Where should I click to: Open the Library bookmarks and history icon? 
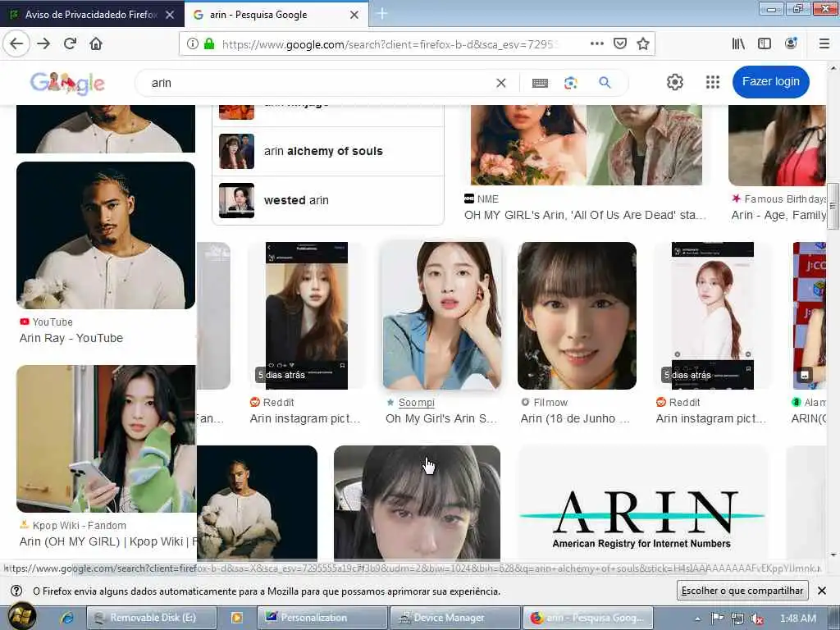point(738,43)
